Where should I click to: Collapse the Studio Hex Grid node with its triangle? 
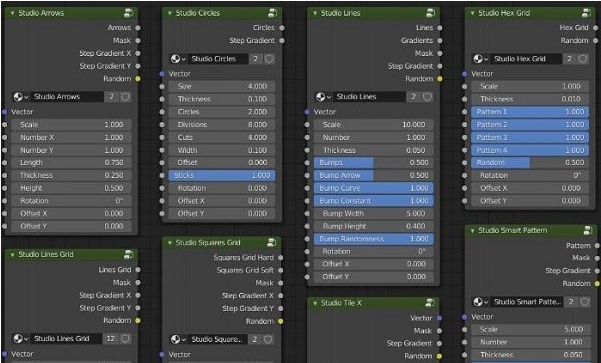[472, 13]
